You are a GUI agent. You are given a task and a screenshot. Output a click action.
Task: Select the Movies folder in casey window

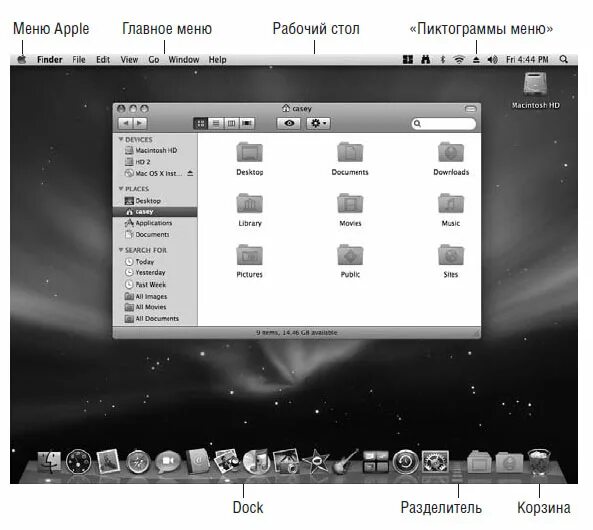(x=350, y=210)
